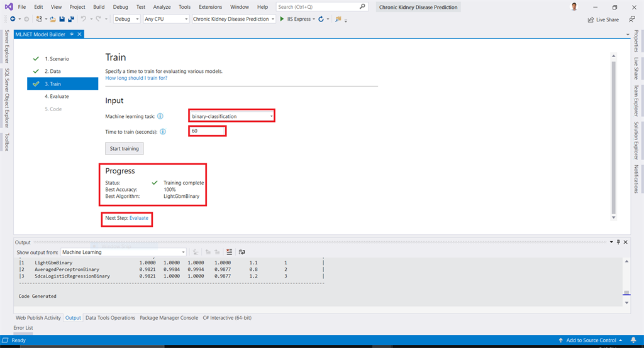Open the Chronic Kidney Disease Prediction startup project dropdown
Screen dimensions: 644x348
click(233, 19)
